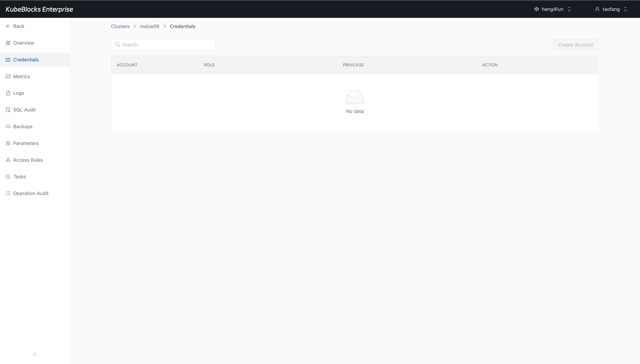Open Backups page
The width and height of the screenshot is (640, 364).
point(35,126)
